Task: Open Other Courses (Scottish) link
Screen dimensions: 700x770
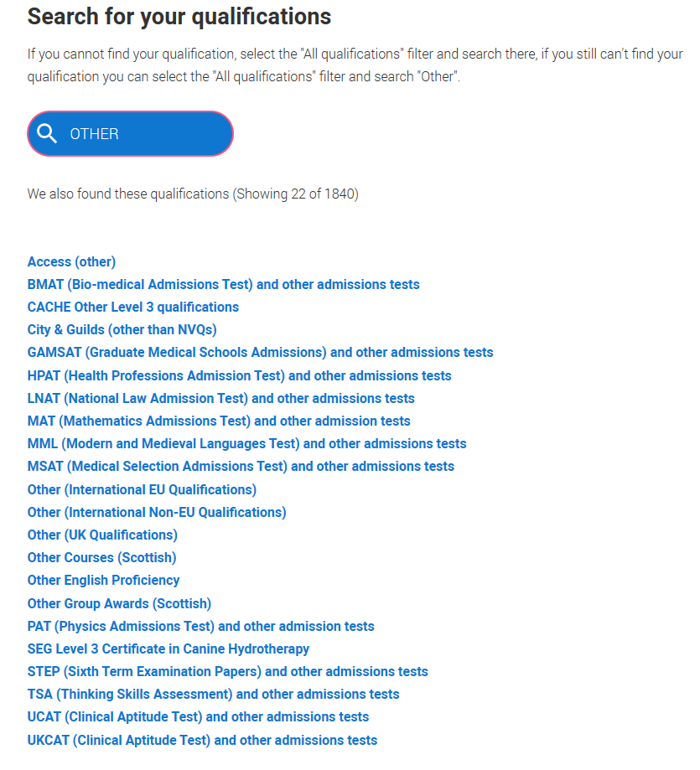Action: tap(101, 557)
